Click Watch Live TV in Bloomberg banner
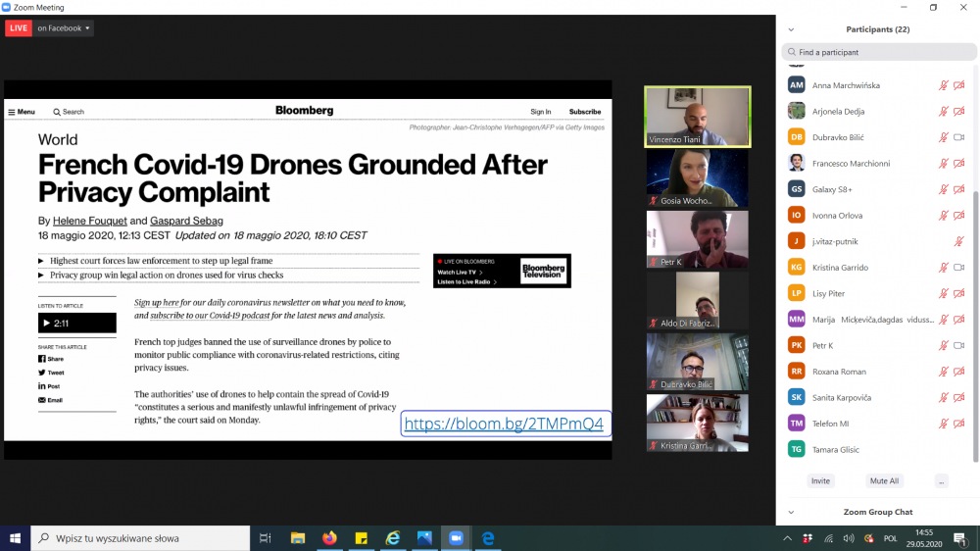 (460, 272)
